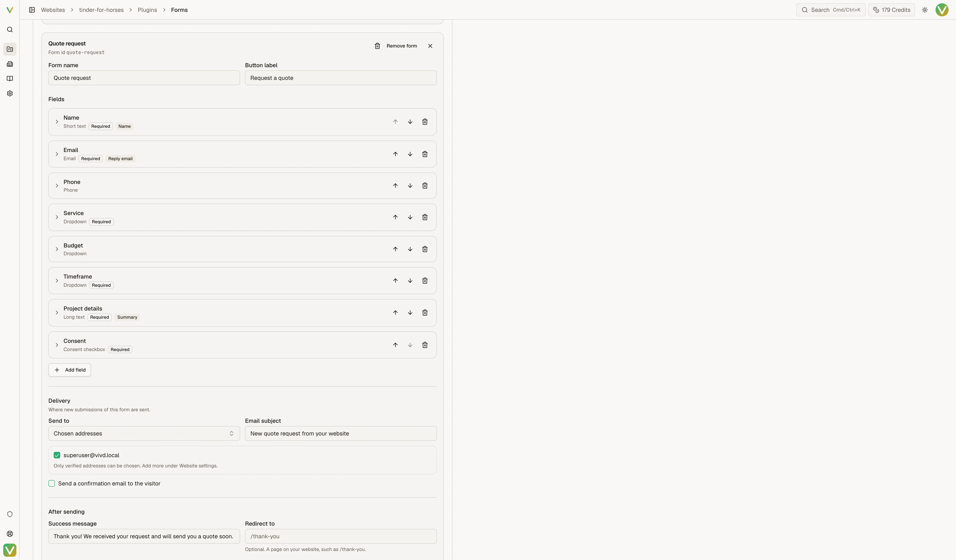Open the settings gear in sidebar
956x560 pixels.
[10, 93]
